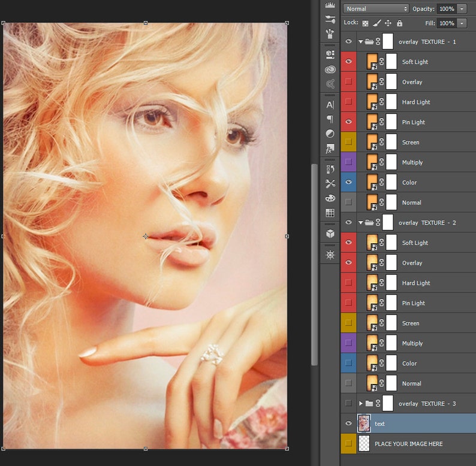Show the Overlay layer in TEXTURE 1
This screenshot has width=476, height=466.
348,81
